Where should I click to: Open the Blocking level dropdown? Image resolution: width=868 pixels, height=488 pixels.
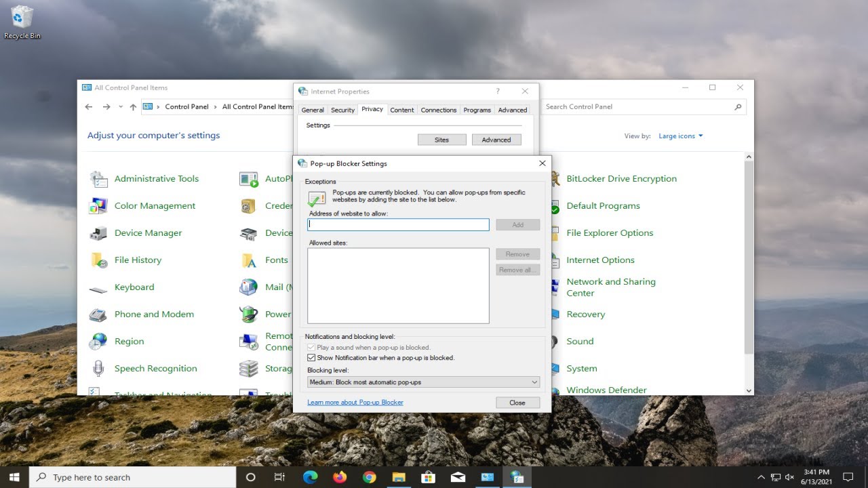click(424, 382)
